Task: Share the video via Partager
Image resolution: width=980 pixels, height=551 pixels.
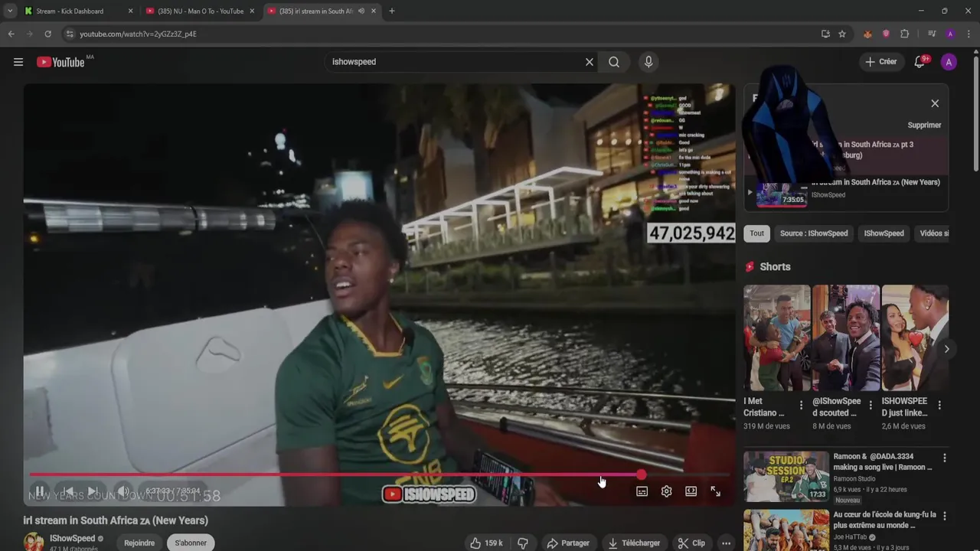Action: click(568, 543)
